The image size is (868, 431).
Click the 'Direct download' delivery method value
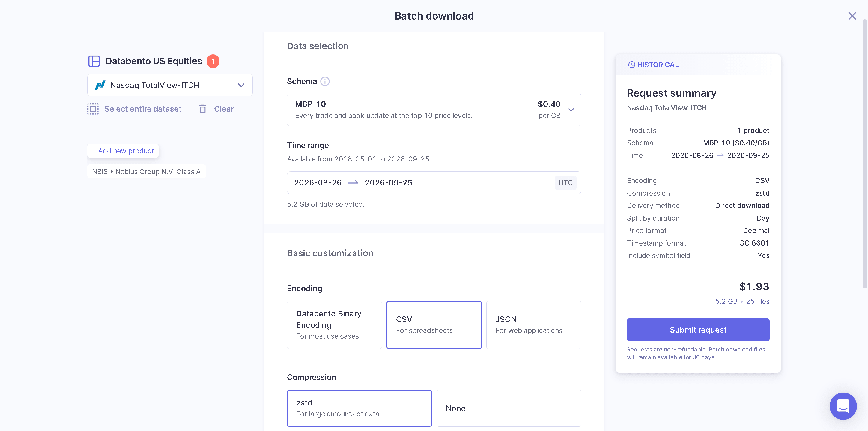pyautogui.click(x=742, y=205)
